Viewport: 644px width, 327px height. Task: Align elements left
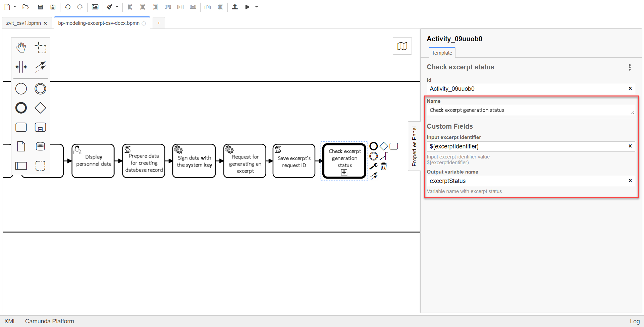130,7
